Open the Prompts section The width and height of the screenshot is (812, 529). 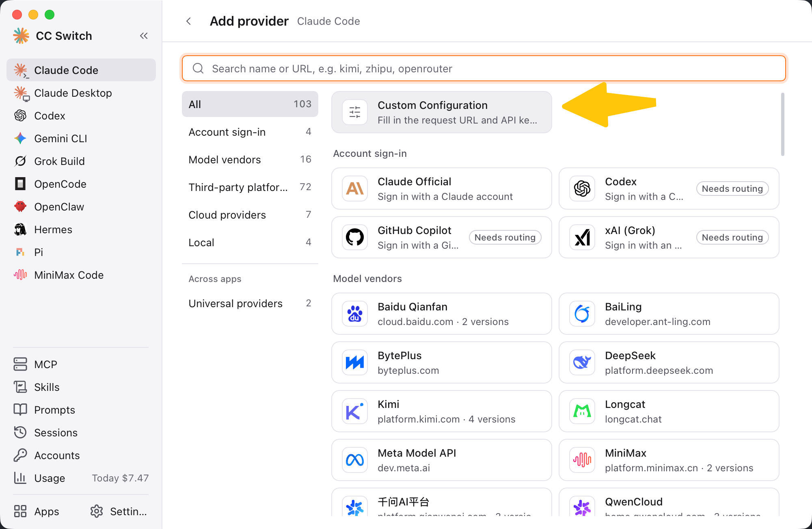(x=81, y=410)
